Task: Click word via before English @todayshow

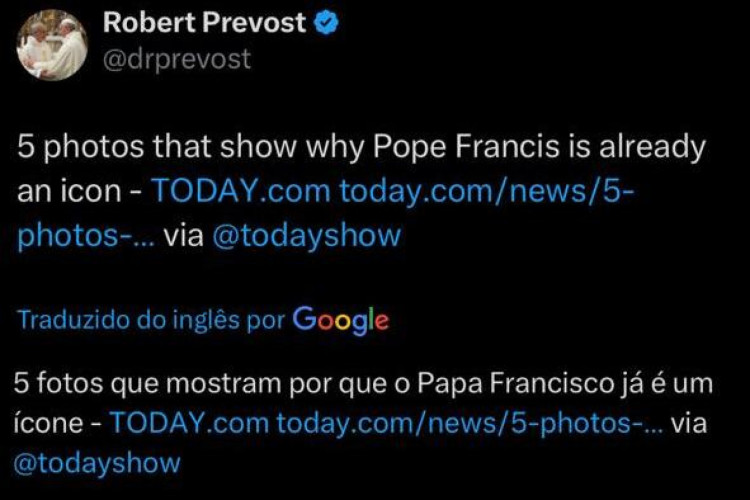Action: 184,236
